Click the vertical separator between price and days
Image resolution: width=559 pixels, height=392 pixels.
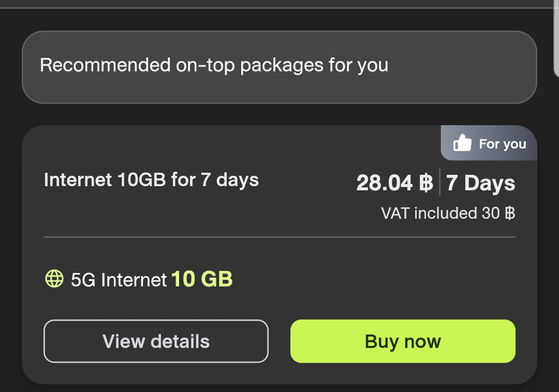[439, 182]
